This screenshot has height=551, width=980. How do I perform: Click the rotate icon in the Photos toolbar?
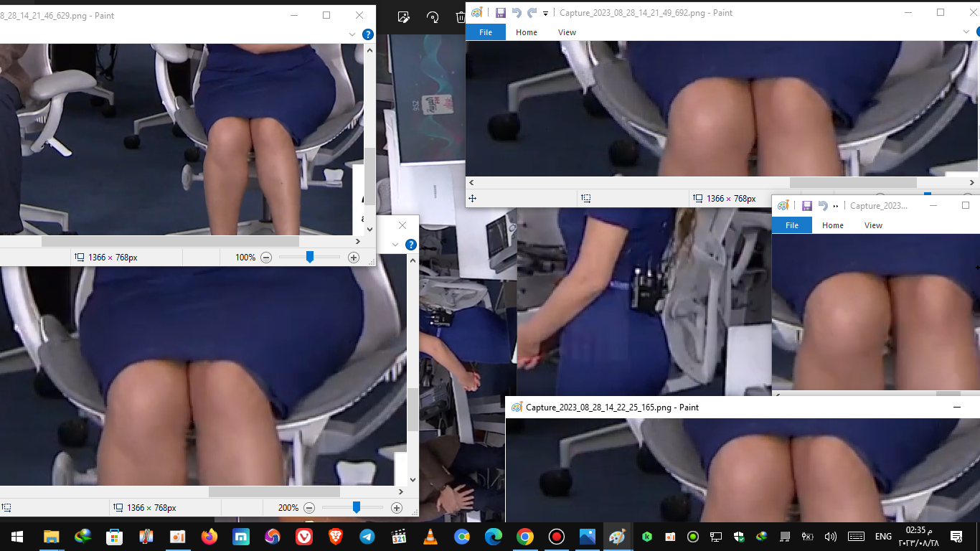pyautogui.click(x=433, y=17)
